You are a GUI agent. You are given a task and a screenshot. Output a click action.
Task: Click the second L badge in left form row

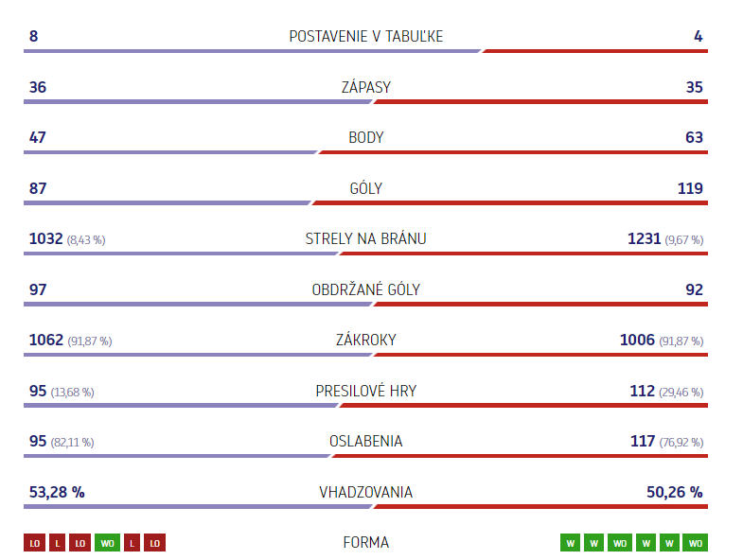(132, 542)
